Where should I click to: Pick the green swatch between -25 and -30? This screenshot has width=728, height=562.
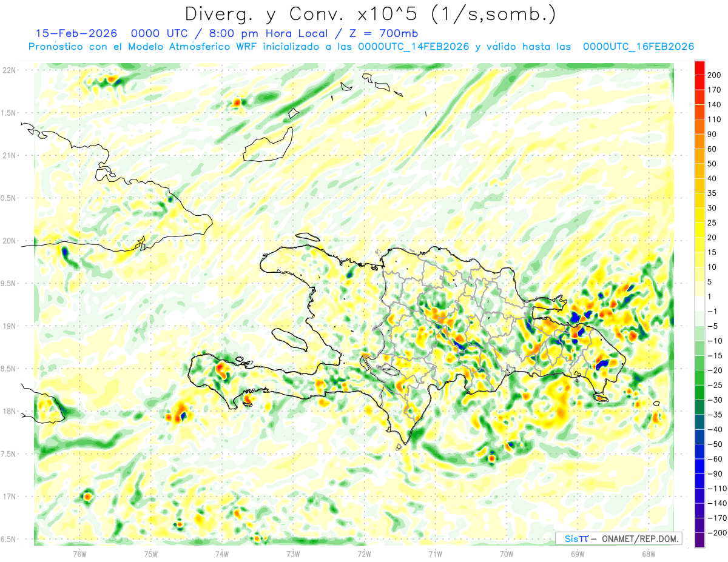point(699,392)
